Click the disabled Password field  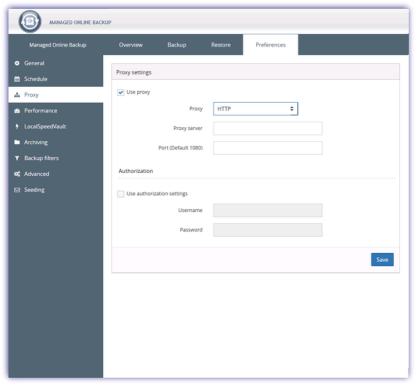[268, 230]
